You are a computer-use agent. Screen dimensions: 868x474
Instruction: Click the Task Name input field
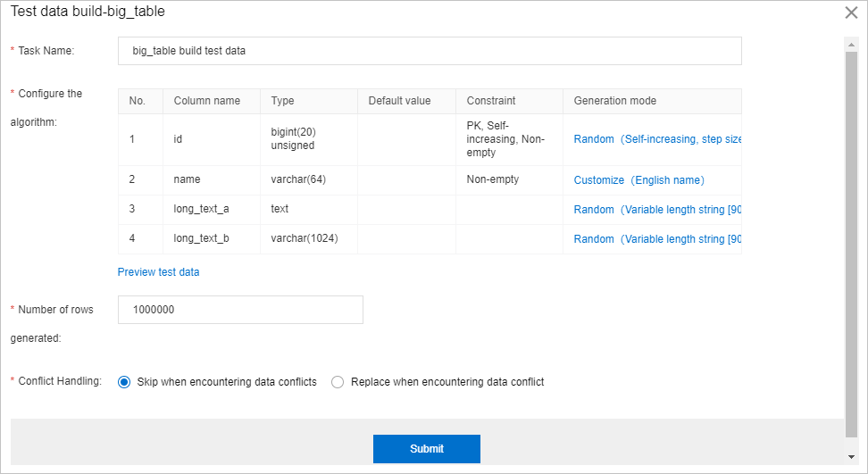430,51
